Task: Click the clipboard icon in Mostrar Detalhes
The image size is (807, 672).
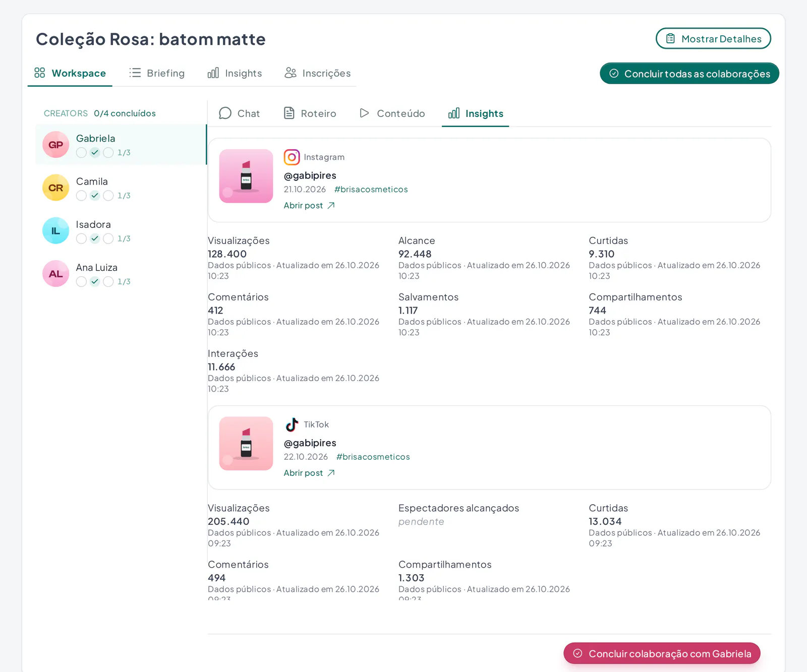Action: [x=670, y=38]
